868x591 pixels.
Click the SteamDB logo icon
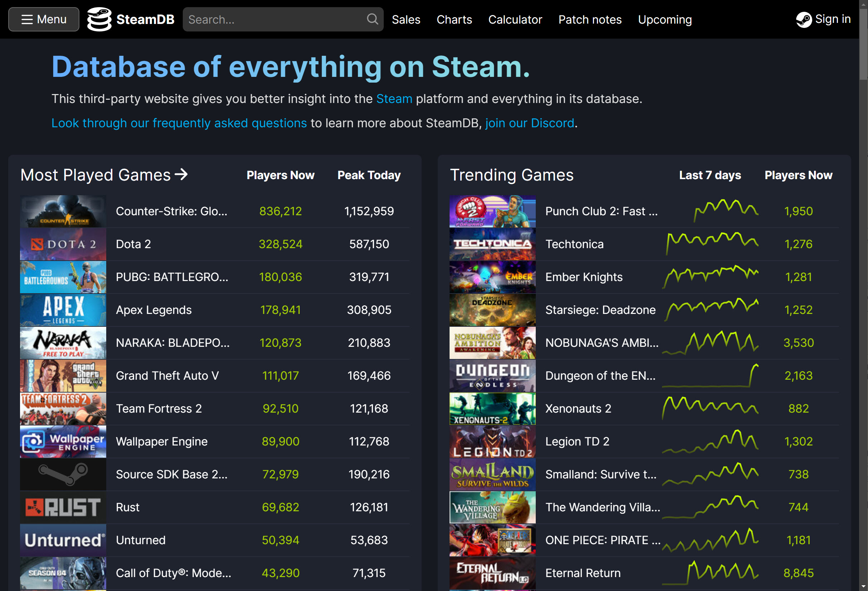(x=99, y=19)
